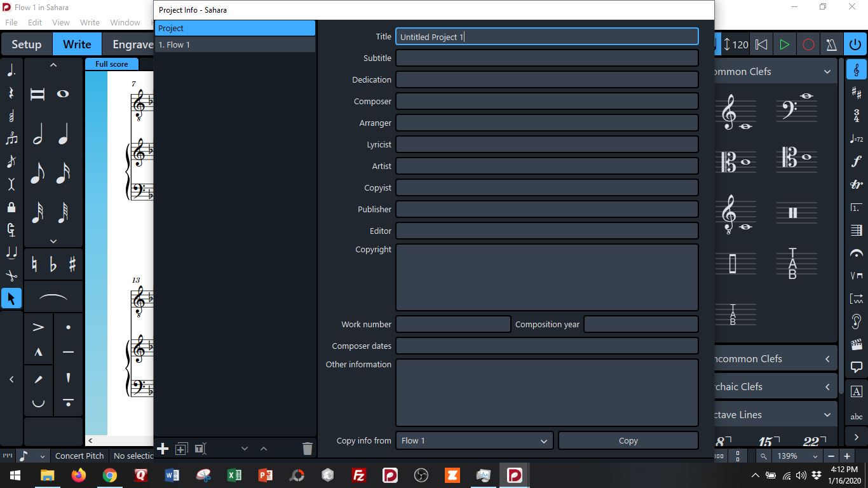This screenshot has height=488, width=868.
Task: Expand the Uncommon Clefs section
Action: (827, 359)
